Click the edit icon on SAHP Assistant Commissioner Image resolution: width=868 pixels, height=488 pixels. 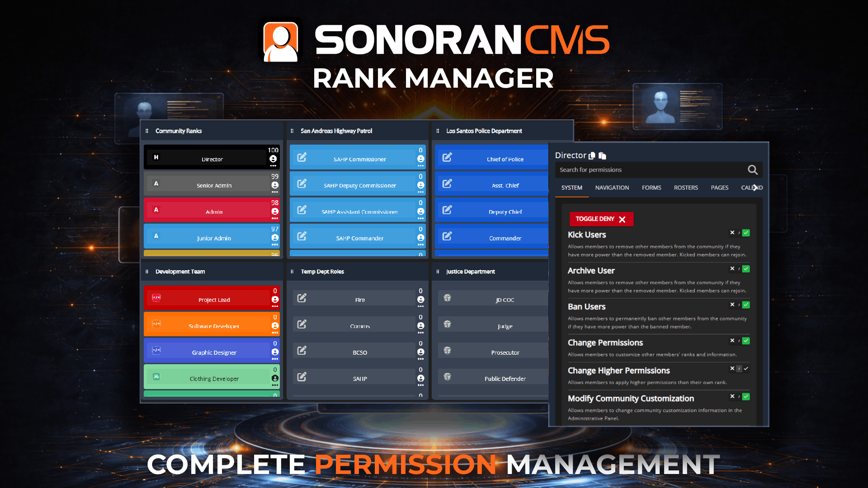coord(302,210)
